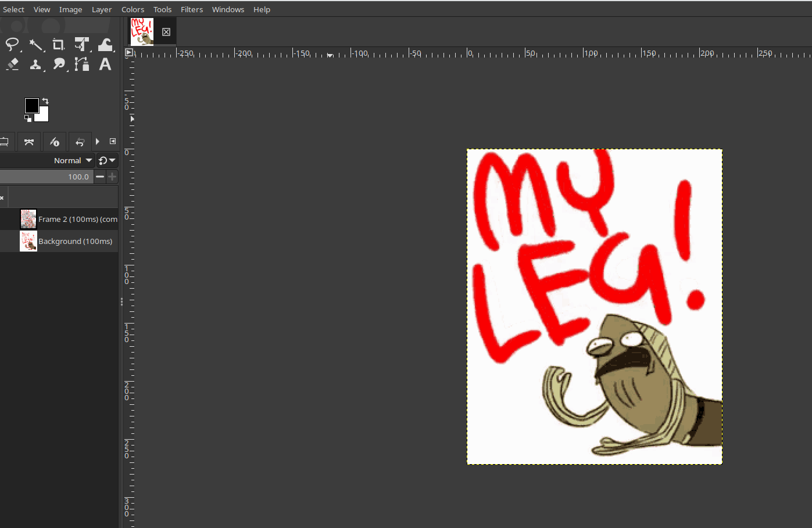Increase layer opacity with plus button

[112, 177]
